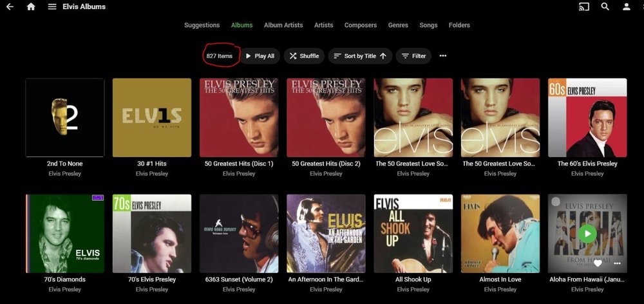Open the Sort by Title dropdown
Image resolution: width=644 pixels, height=304 pixels.
pyautogui.click(x=360, y=56)
